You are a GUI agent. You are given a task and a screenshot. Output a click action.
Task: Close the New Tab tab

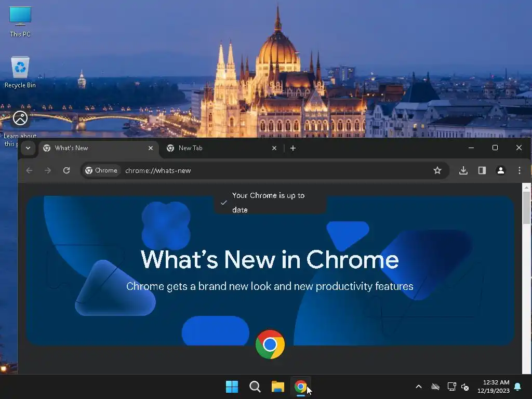(x=274, y=148)
